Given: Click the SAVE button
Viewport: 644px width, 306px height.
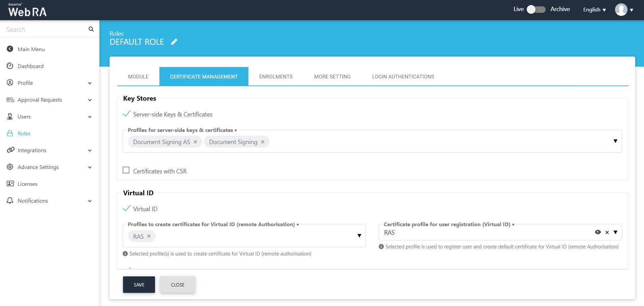Looking at the screenshot, I should 139,285.
